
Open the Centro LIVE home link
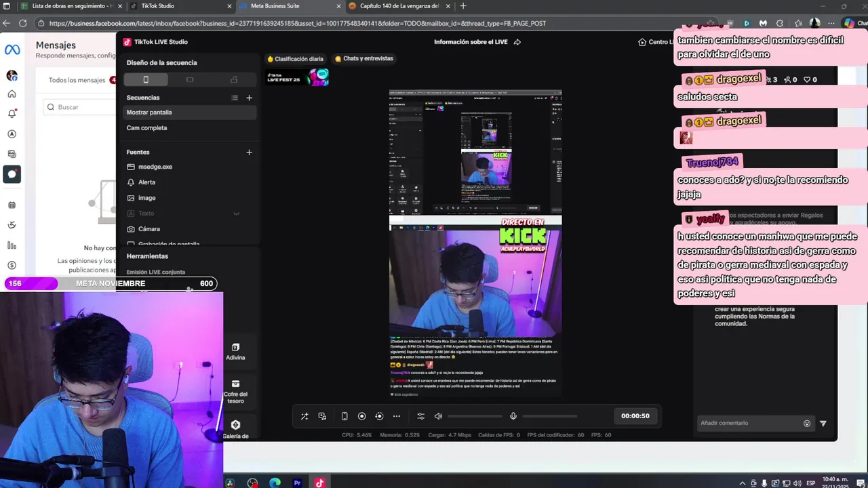(654, 42)
